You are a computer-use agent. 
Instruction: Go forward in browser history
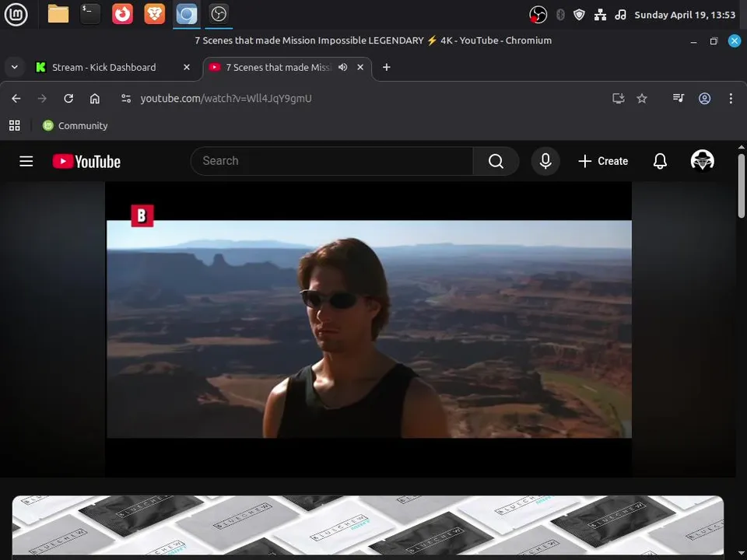point(42,99)
